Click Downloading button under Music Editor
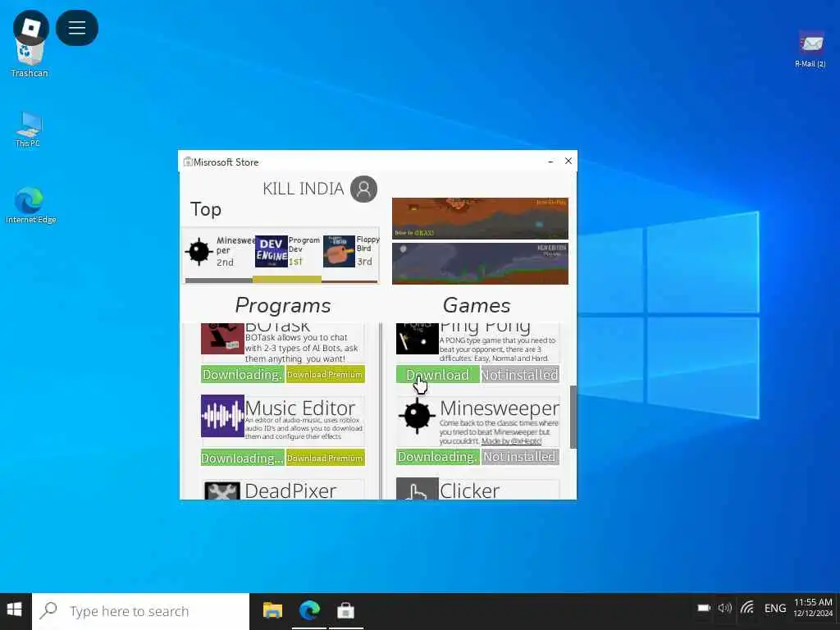Viewport: 840px width, 630px height. 243,458
